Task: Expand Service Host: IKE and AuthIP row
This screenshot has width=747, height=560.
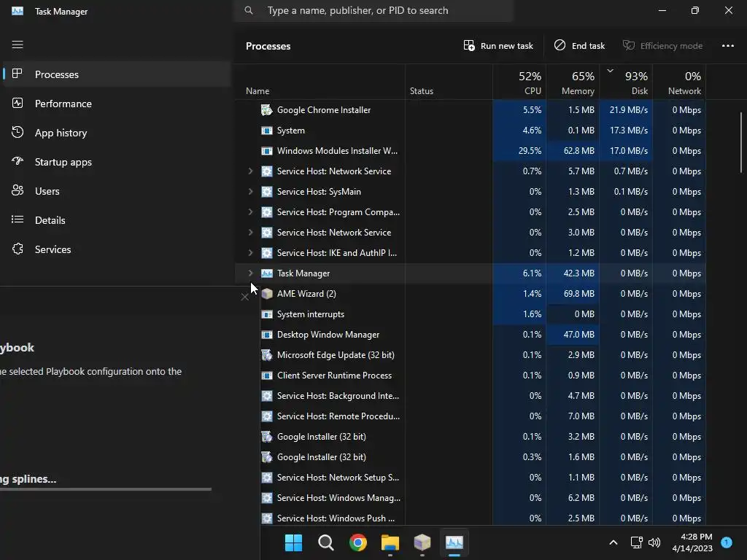Action: pos(251,253)
